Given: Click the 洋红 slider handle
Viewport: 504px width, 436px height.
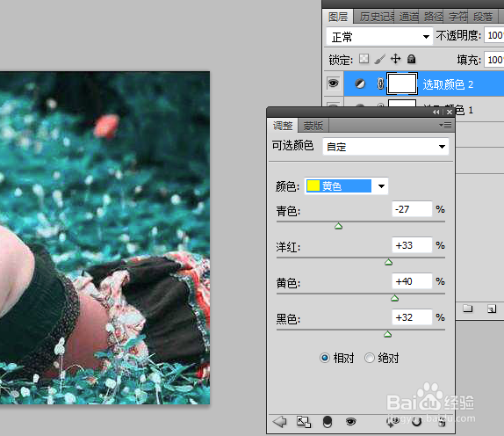Looking at the screenshot, I should [389, 262].
